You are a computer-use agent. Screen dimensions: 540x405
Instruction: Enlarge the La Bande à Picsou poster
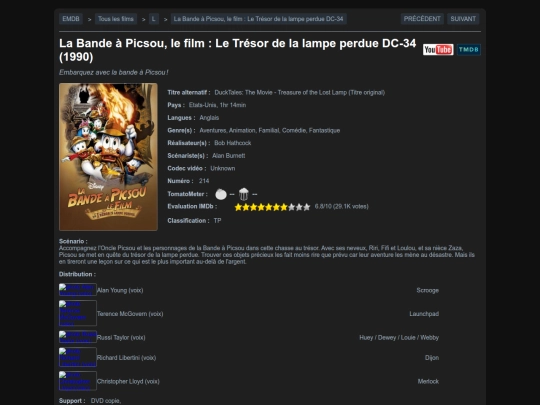pyautogui.click(x=108, y=157)
